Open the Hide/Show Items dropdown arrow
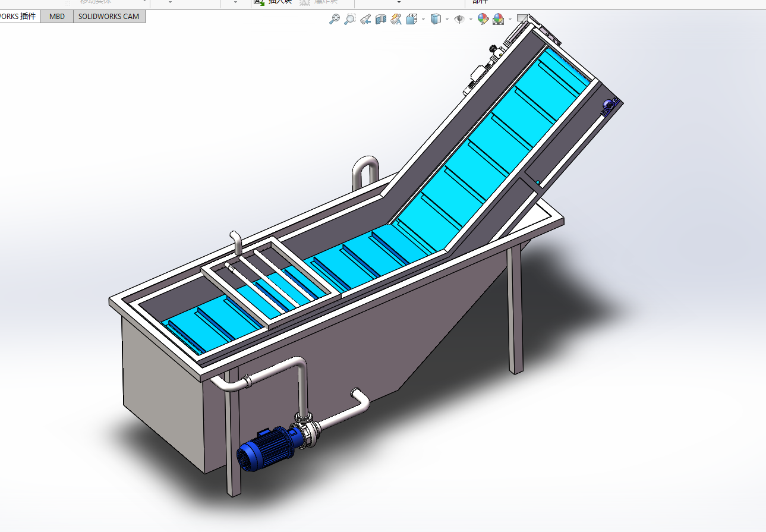 (471, 19)
